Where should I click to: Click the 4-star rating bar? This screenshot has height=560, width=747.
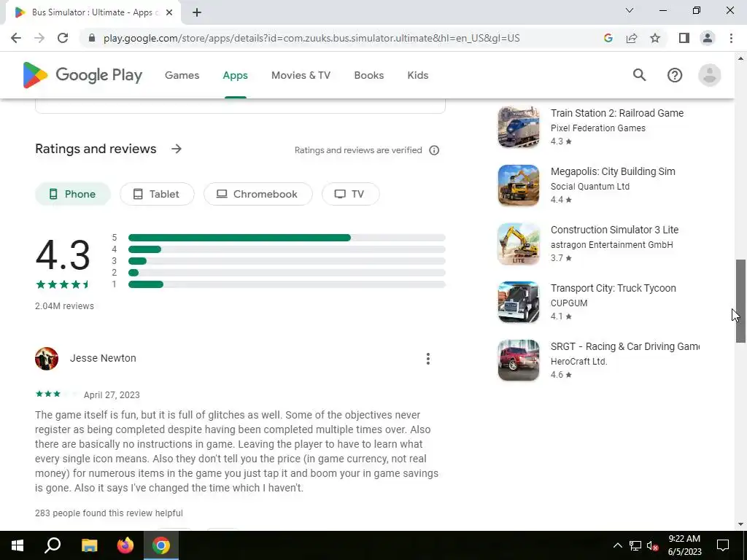coord(287,249)
